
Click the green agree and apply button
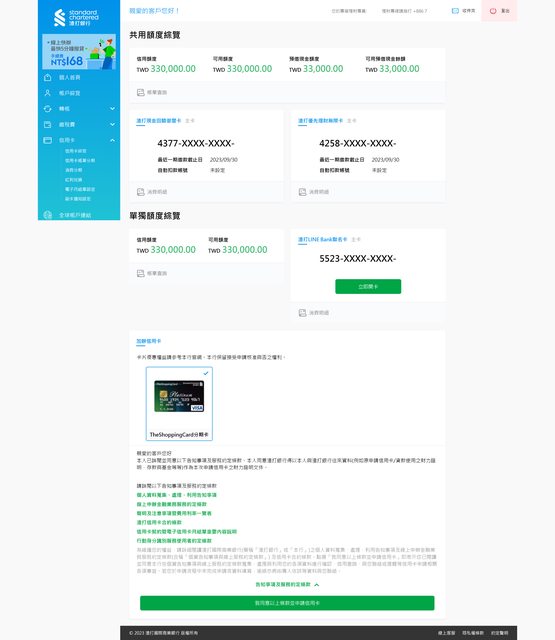287,603
